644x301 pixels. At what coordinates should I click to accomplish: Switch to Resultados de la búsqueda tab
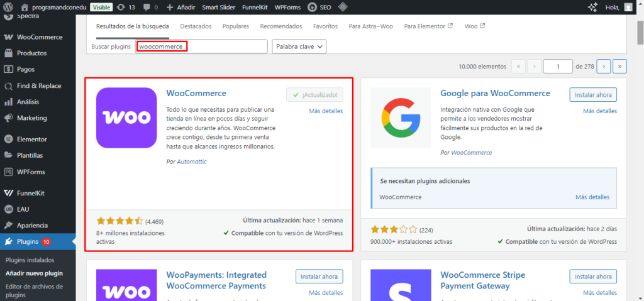coord(132,26)
